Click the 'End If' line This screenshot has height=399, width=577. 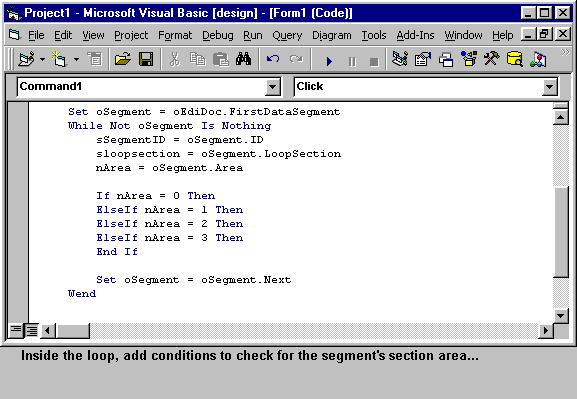point(117,252)
